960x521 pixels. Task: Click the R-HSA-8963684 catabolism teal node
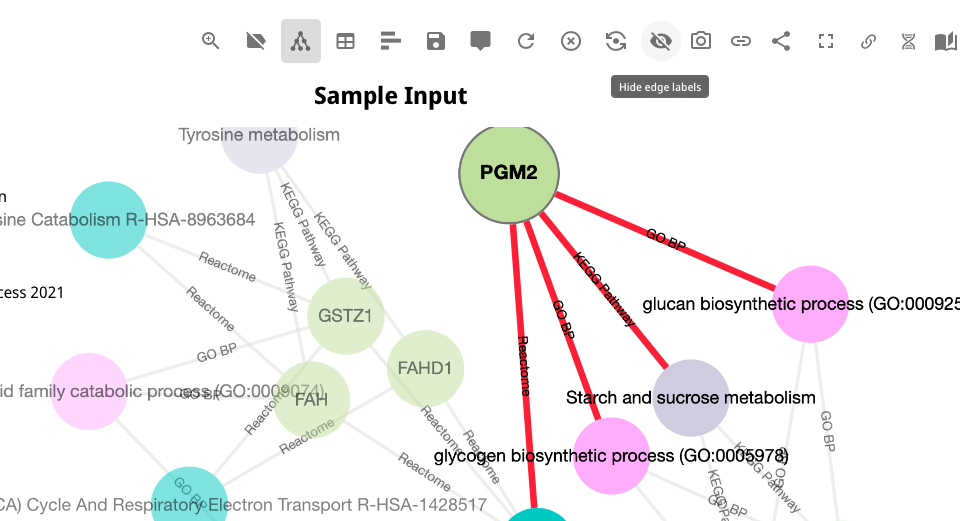point(108,220)
